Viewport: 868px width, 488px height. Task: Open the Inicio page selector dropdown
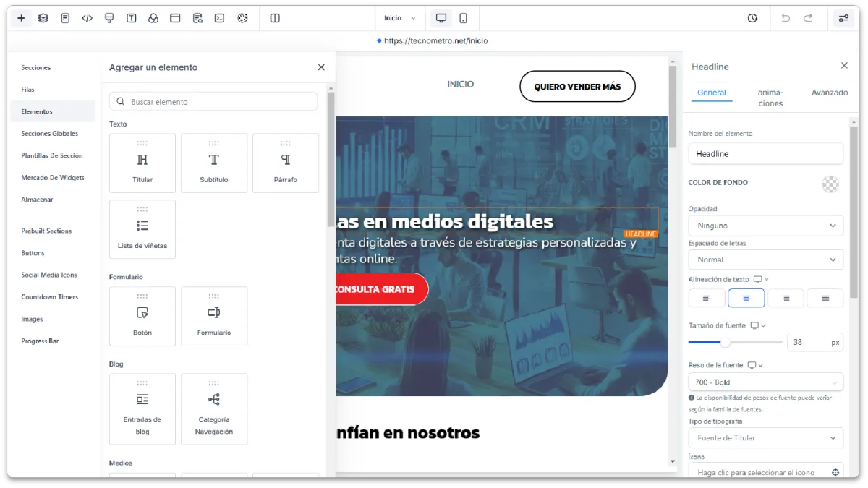(400, 18)
